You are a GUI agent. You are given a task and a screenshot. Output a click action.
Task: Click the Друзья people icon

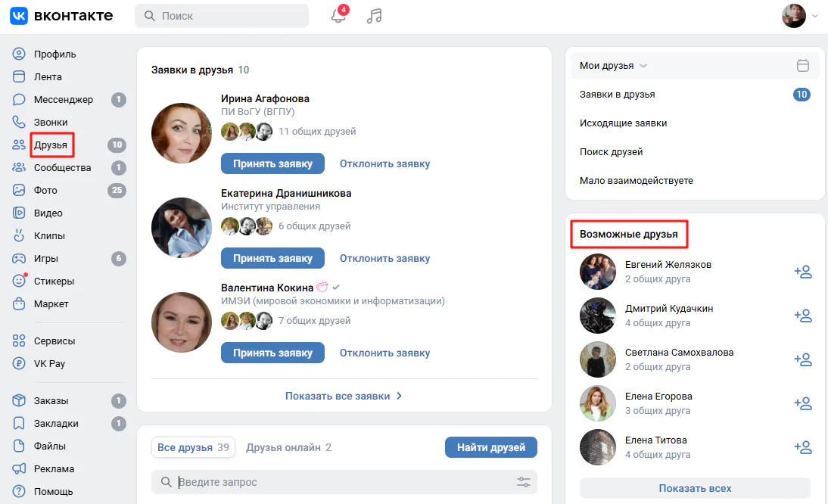click(x=19, y=145)
